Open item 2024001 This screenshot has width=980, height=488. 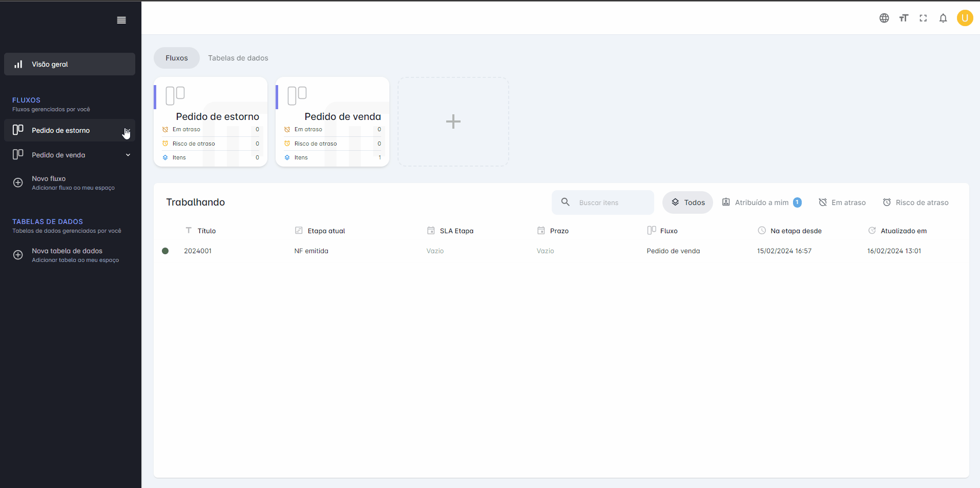tap(198, 251)
